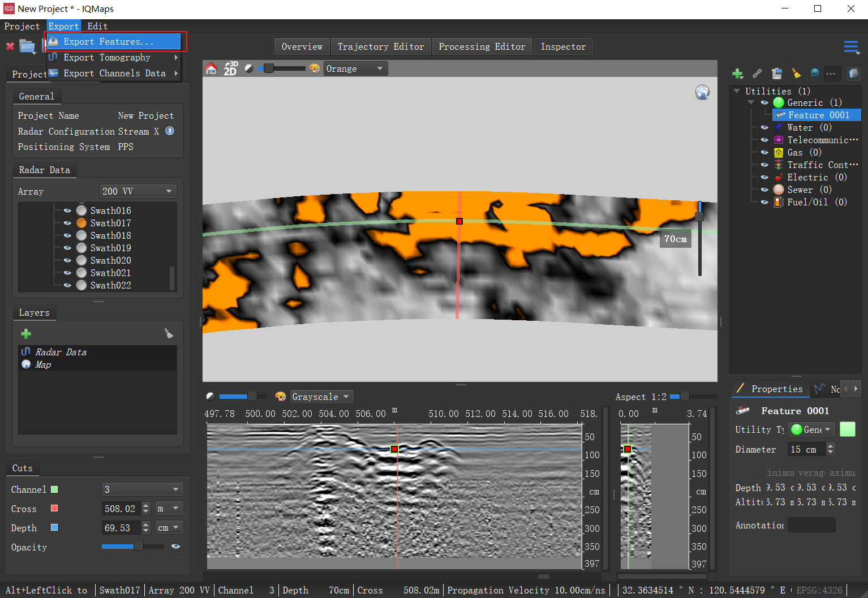
Task: Open the Orange color scheme dropdown
Action: pos(355,68)
